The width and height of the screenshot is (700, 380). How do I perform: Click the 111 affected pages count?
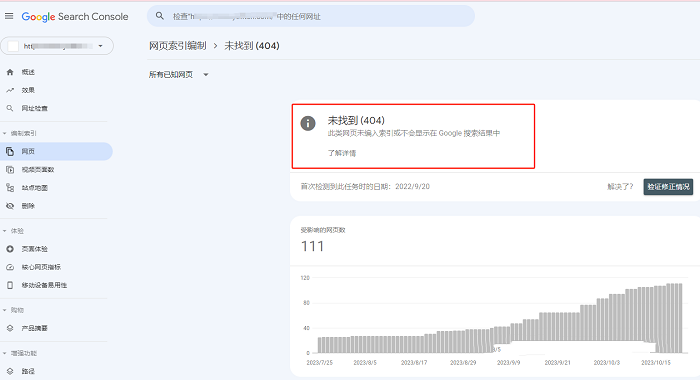pyautogui.click(x=312, y=246)
